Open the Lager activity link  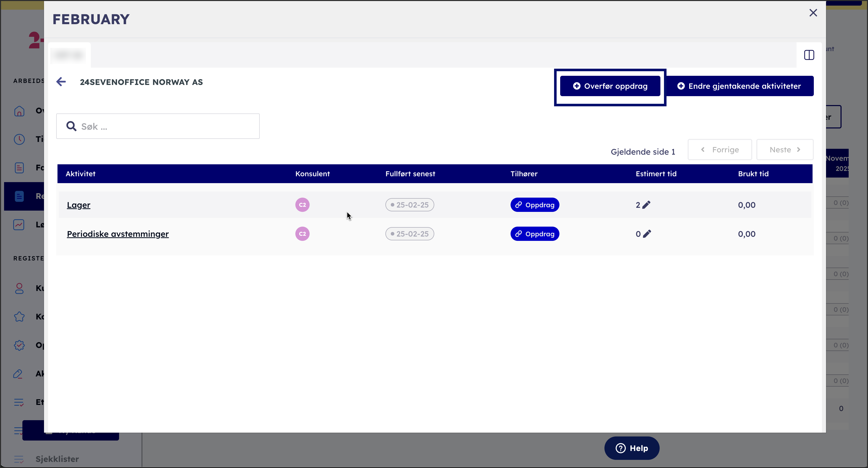click(x=79, y=205)
